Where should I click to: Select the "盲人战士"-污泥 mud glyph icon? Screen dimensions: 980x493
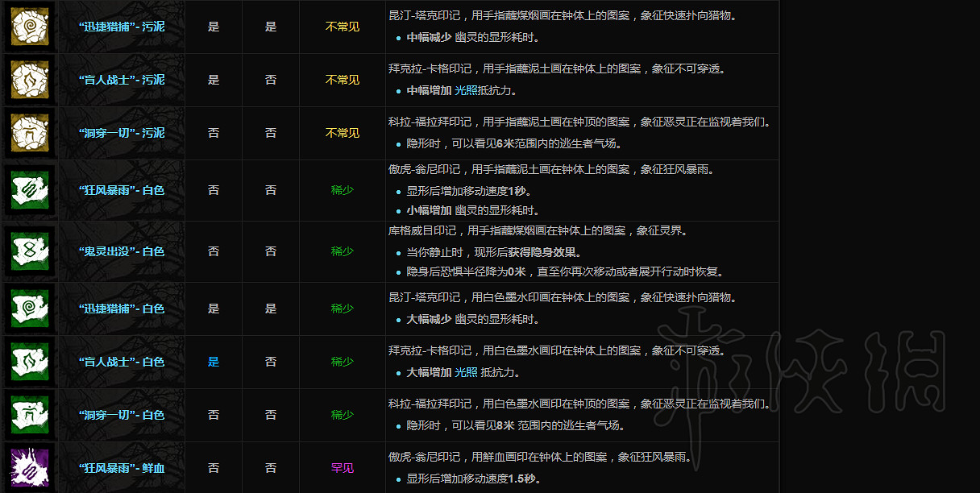[28, 80]
